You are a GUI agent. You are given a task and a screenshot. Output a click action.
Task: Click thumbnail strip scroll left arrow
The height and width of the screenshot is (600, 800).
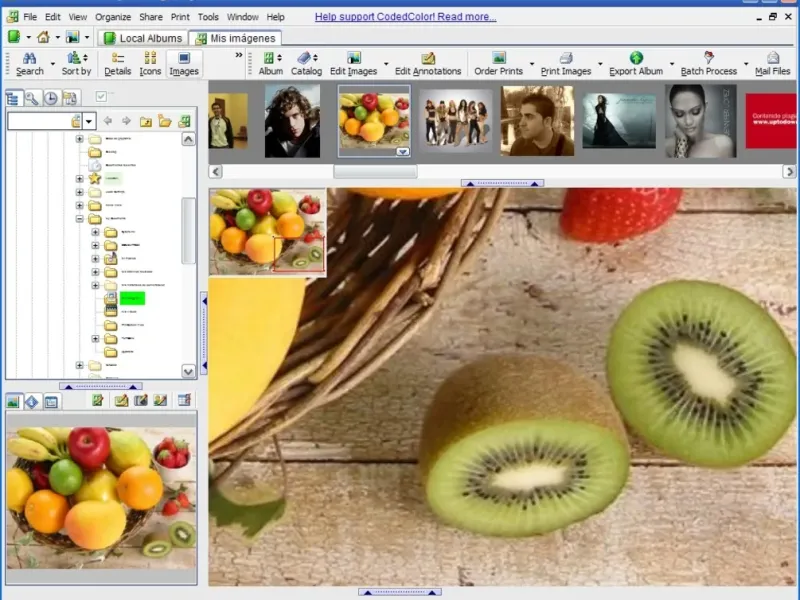215,172
